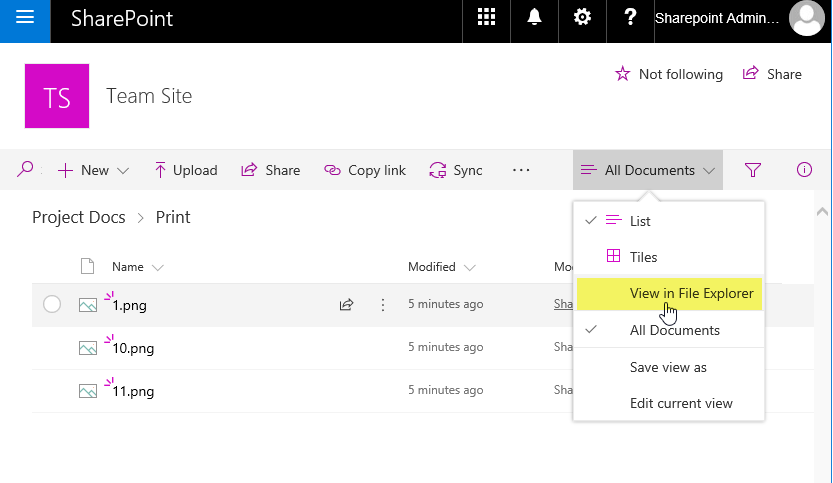This screenshot has height=483, width=833.
Task: Open the file 10.png
Action: (133, 349)
